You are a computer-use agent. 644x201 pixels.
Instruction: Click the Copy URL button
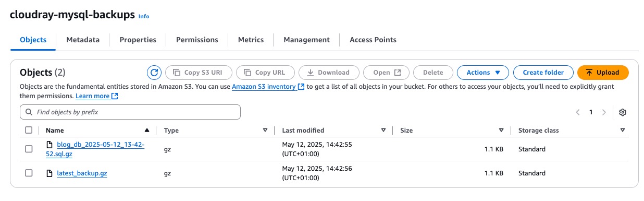265,73
